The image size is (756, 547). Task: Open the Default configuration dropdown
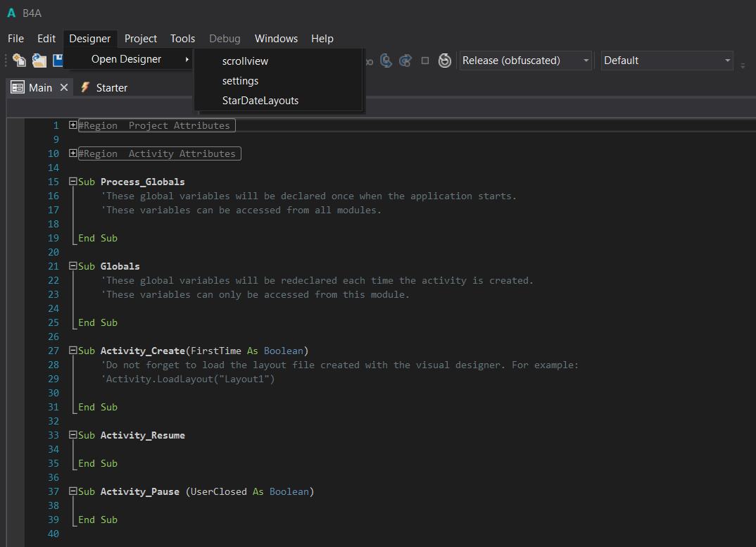pyautogui.click(x=667, y=61)
